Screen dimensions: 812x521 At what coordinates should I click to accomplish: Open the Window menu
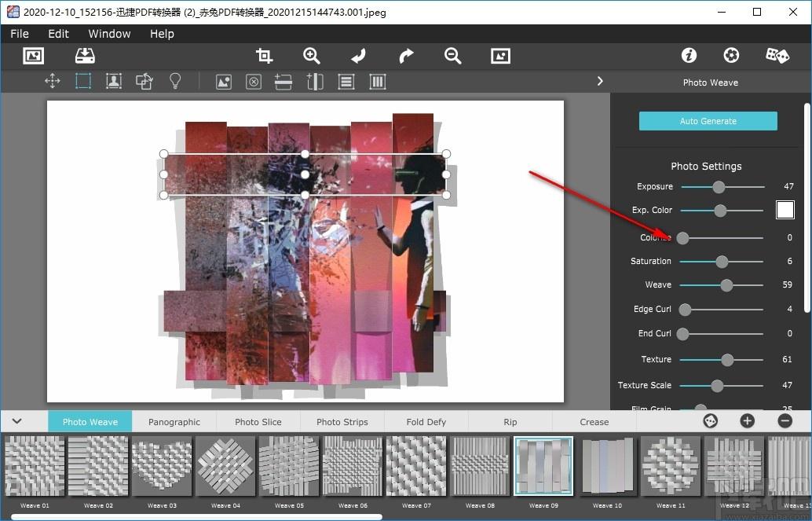click(109, 34)
